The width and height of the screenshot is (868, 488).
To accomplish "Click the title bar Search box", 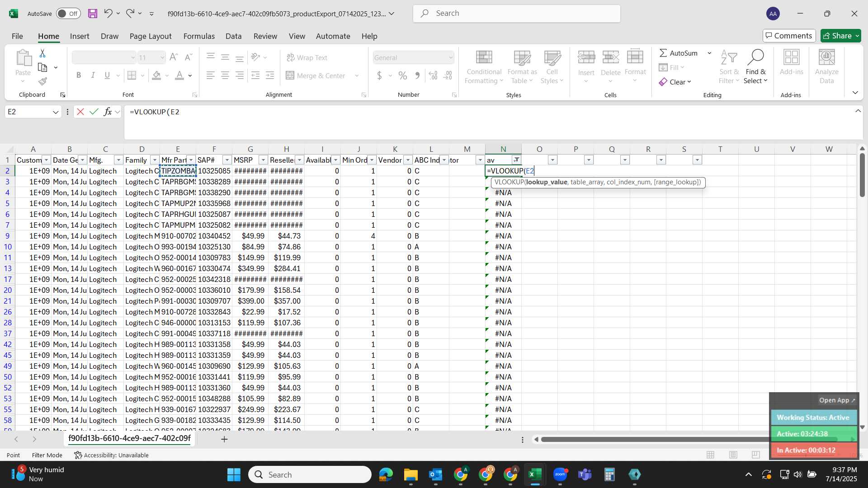I will tap(517, 14).
